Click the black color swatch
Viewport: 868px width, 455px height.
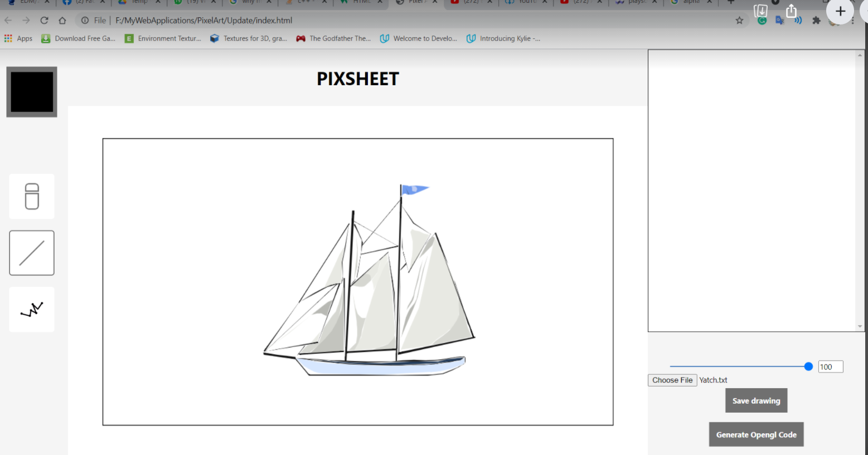click(31, 91)
